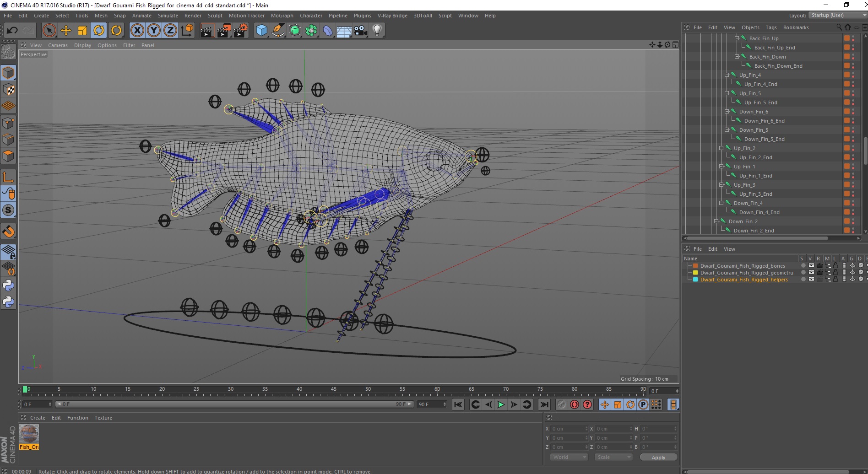Click the Apply coordinates button
The image size is (868, 474).
[x=658, y=457]
